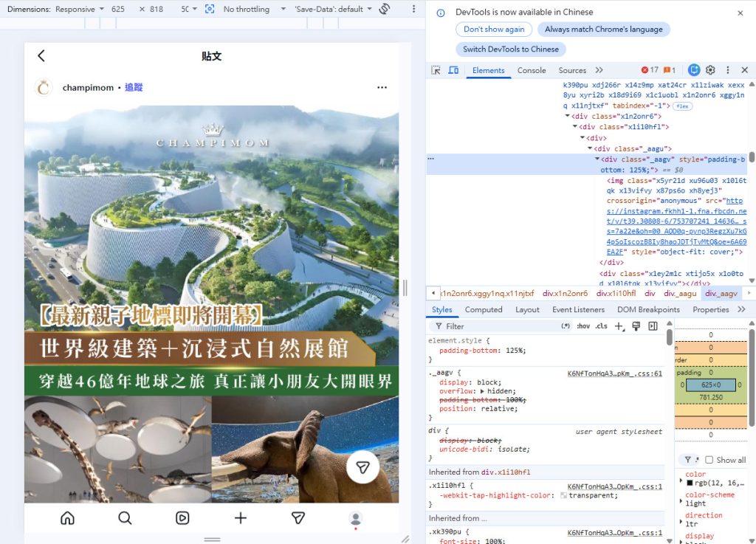Click the transparent color swatch
This screenshot has height=544, width=756.
pyautogui.click(x=563, y=495)
